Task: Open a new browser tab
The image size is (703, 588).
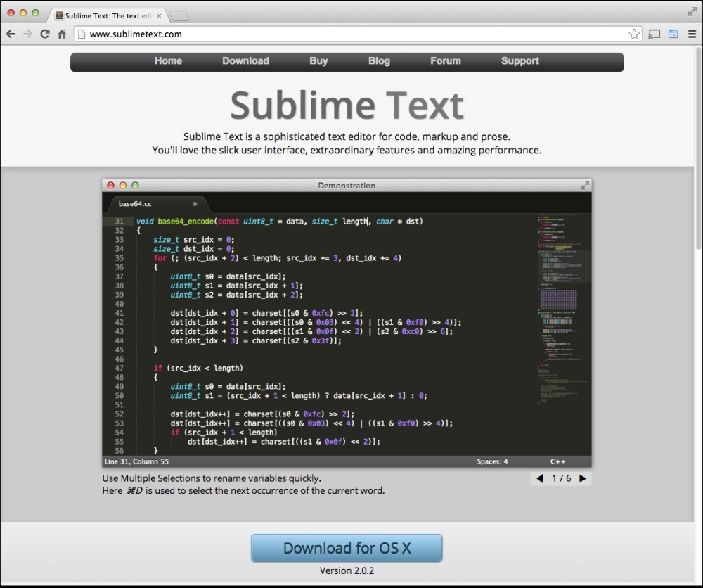Action: 179,16
